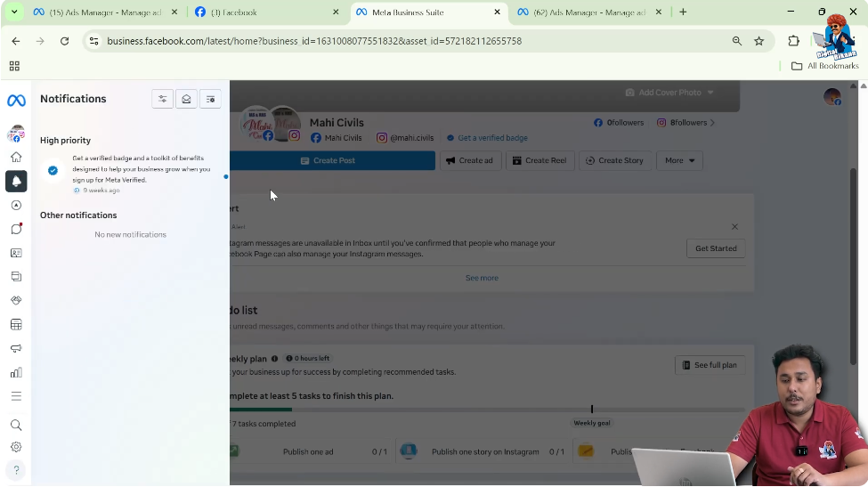Switch account via sidebar profile avatar
This screenshot has width=868, height=487.
point(16,134)
